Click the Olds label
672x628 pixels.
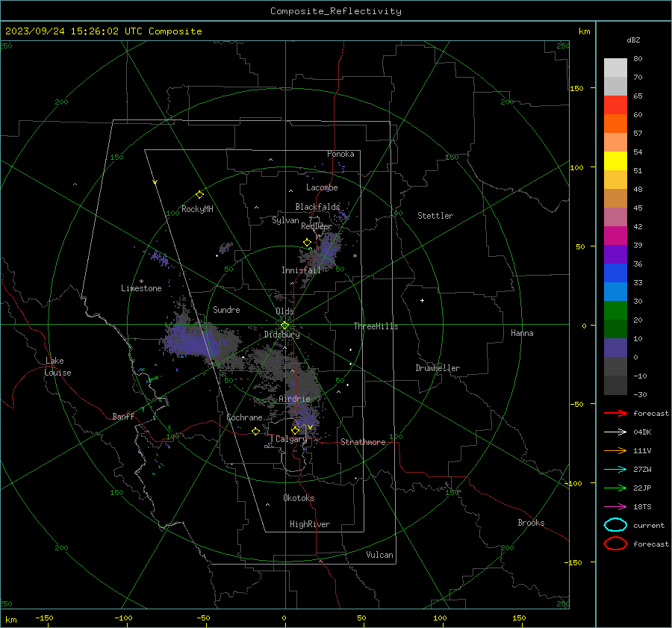pos(284,311)
